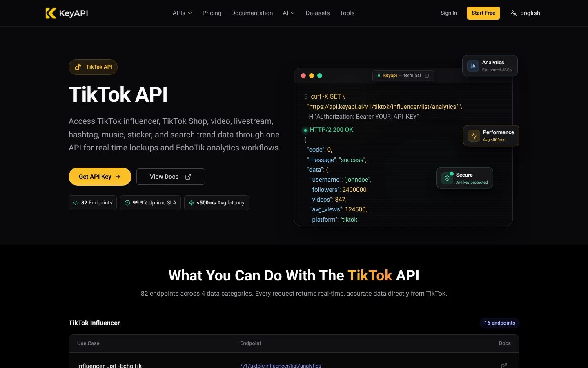Click the Start Free button
Image resolution: width=588 pixels, height=368 pixels.
click(483, 13)
